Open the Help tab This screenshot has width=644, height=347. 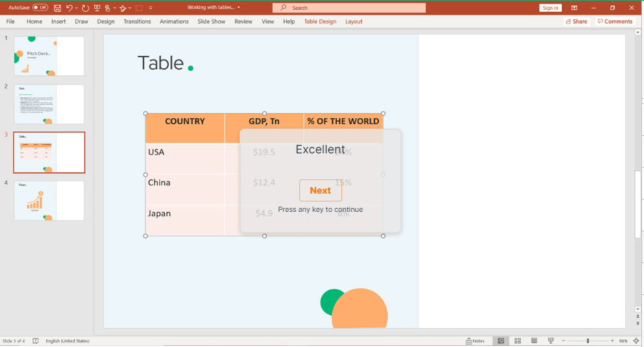289,21
